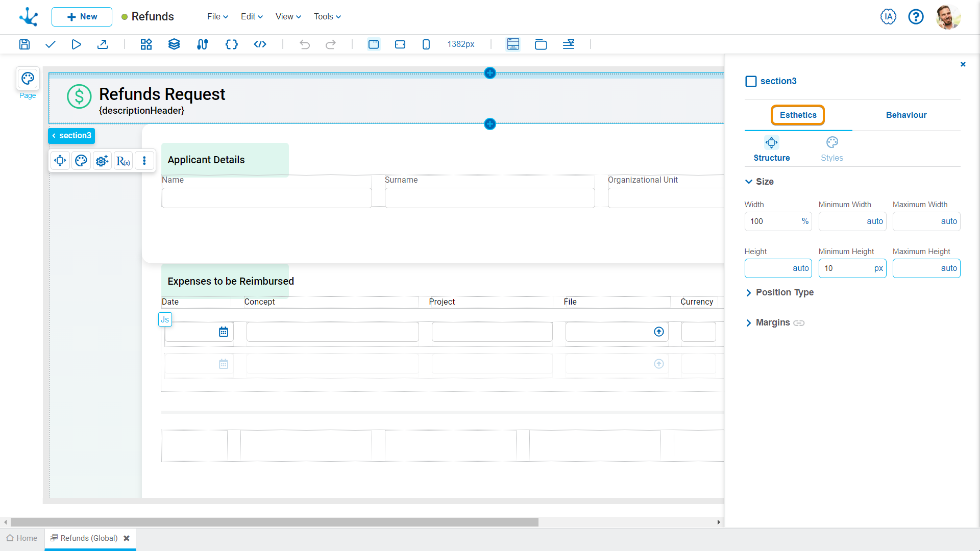The width and height of the screenshot is (980, 551).
Task: Open the layers stack icon
Action: (x=174, y=44)
